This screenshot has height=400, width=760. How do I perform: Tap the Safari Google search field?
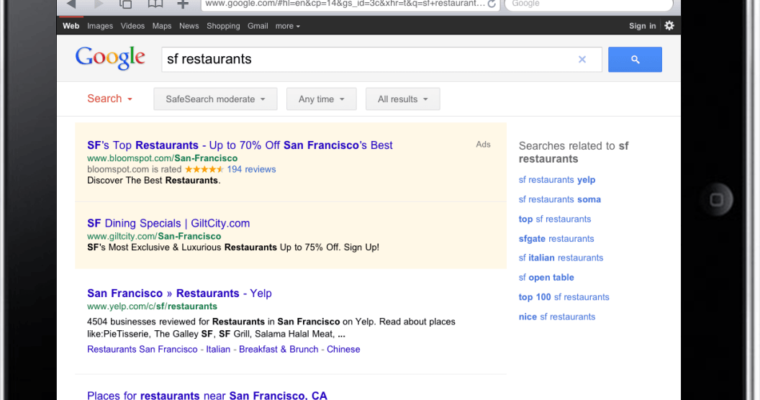589,4
